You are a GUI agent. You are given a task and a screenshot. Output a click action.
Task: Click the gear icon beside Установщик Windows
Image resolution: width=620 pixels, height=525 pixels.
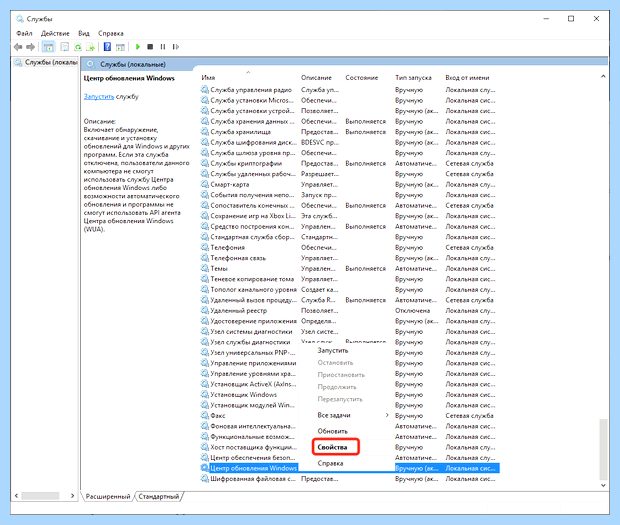205,395
